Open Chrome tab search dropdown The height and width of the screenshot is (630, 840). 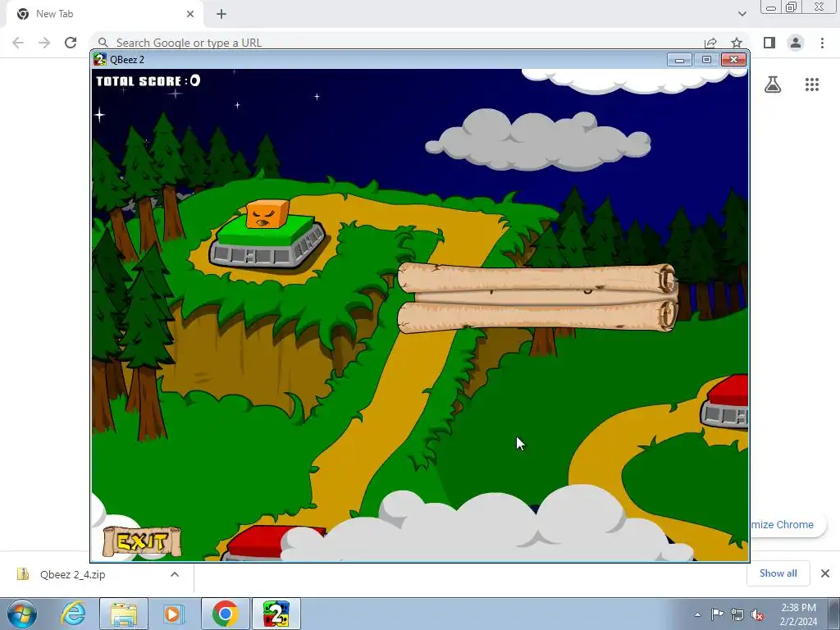pos(742,14)
